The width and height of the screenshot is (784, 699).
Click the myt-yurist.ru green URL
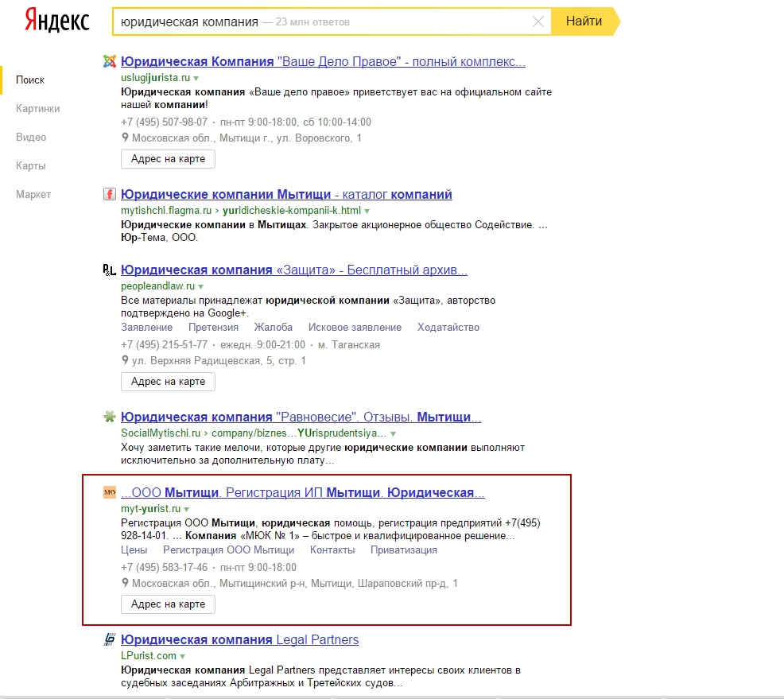[x=150, y=508]
